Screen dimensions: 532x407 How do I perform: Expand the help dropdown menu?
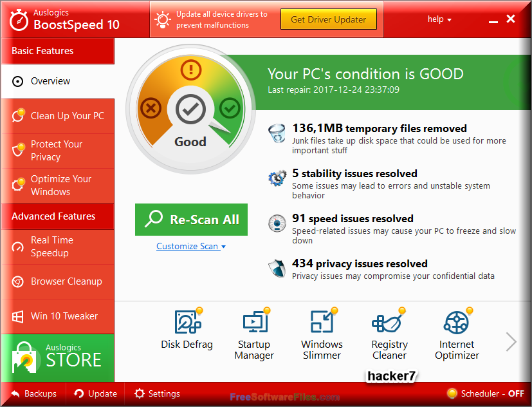439,19
